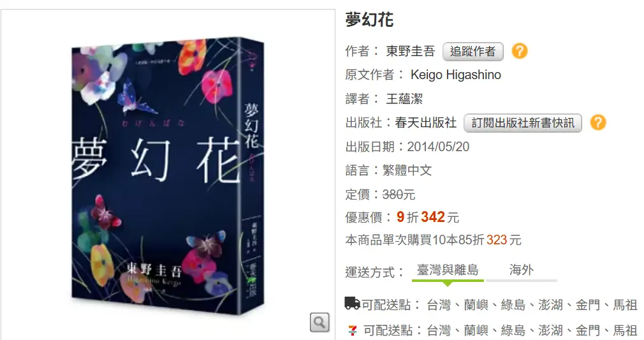Click the question mark beside 追蹤作者
The height and width of the screenshot is (340, 644).
pos(519,51)
